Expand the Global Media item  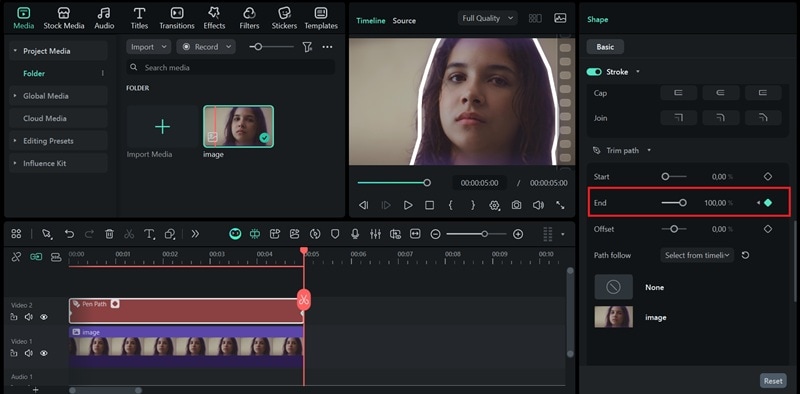15,96
